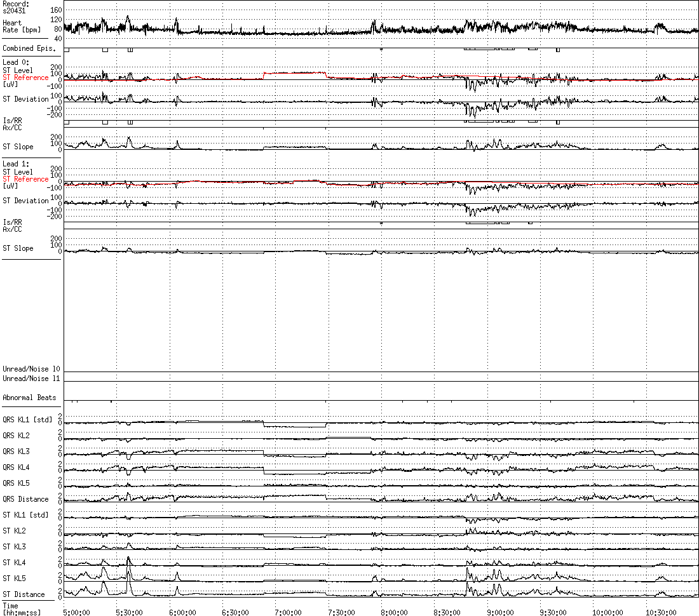Click the Unread/Noise 10 row label
Screen dimensions: 699x616
click(31, 369)
